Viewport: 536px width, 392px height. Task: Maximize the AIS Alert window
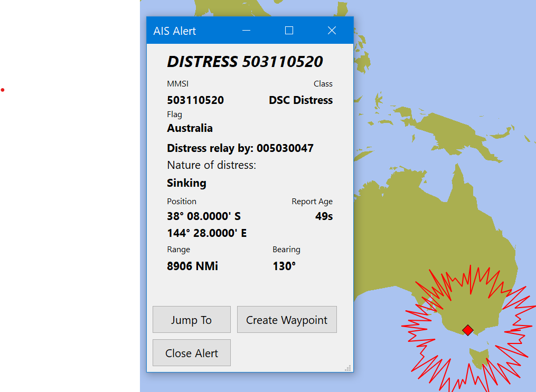tap(289, 30)
